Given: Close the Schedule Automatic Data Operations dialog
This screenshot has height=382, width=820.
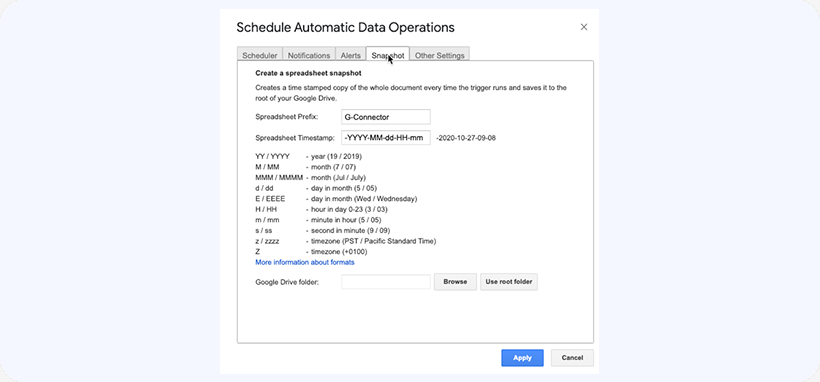Looking at the screenshot, I should coord(584,27).
